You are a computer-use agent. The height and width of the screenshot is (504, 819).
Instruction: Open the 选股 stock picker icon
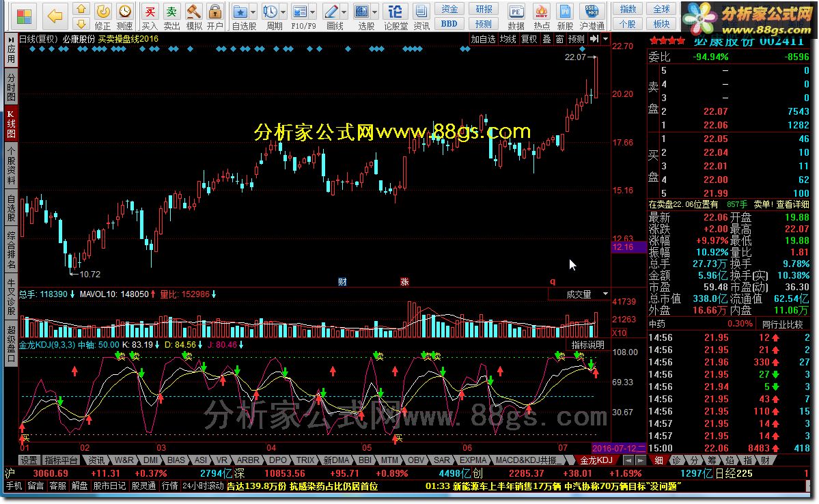(x=363, y=16)
